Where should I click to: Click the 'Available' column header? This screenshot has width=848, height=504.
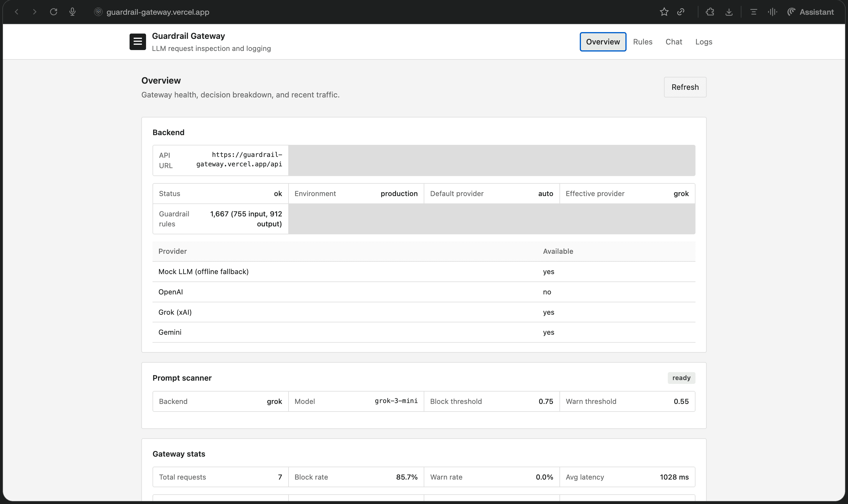558,251
